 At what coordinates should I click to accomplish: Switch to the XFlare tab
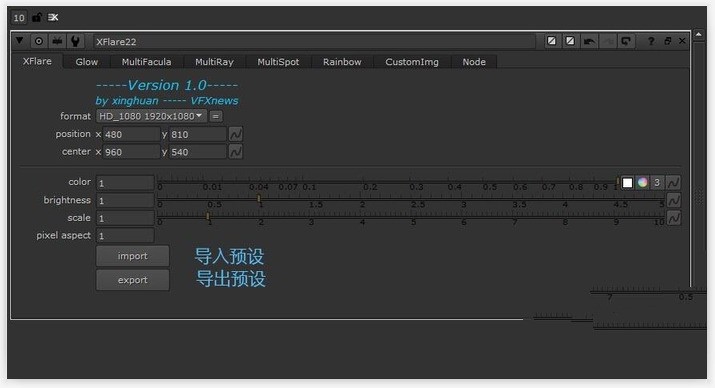point(37,61)
